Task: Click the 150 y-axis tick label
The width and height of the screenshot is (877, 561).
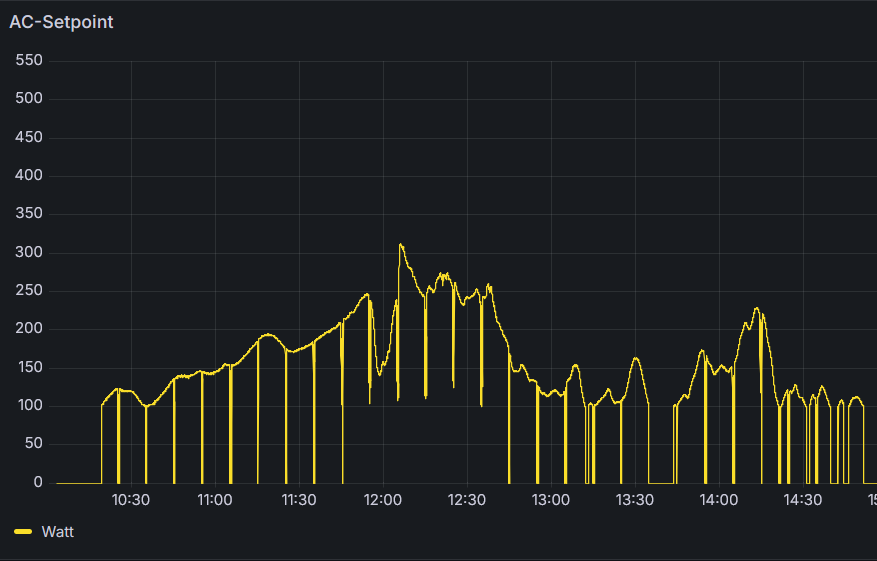Action: 30,367
